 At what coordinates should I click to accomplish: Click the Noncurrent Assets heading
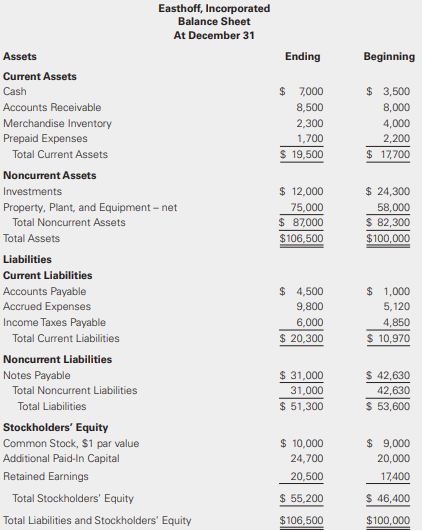click(50, 175)
